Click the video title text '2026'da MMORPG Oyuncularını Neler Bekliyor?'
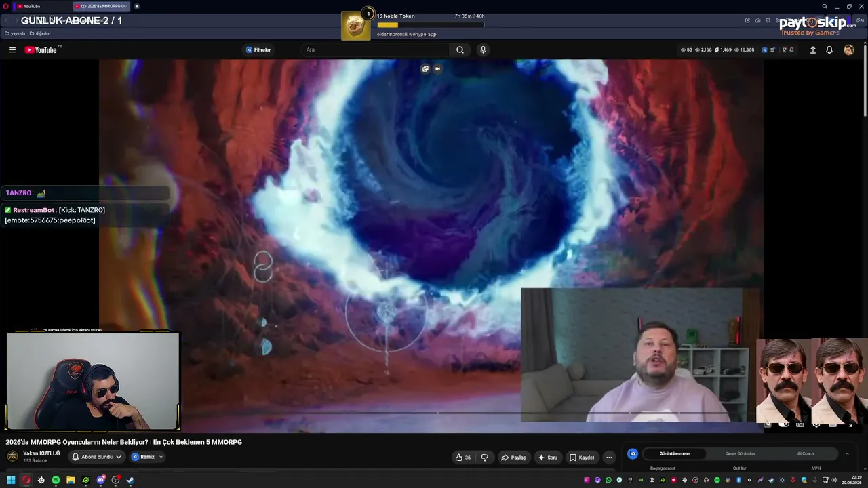Image resolution: width=868 pixels, height=488 pixels. click(77, 442)
